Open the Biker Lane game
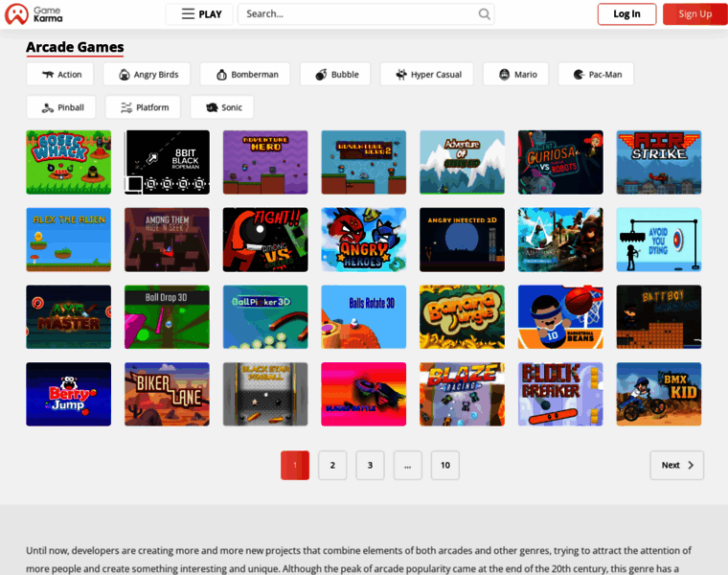728x575 pixels. (167, 394)
